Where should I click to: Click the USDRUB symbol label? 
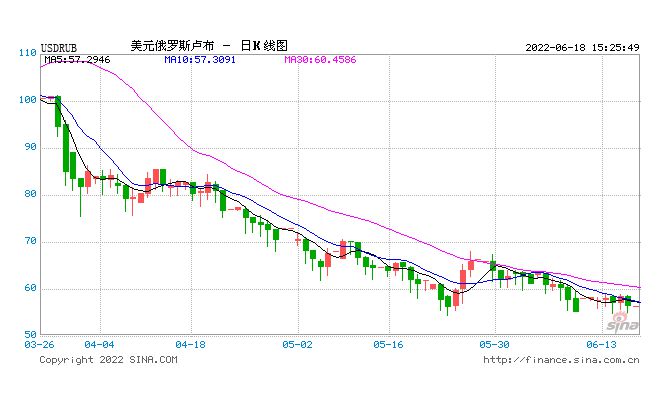tap(59, 48)
